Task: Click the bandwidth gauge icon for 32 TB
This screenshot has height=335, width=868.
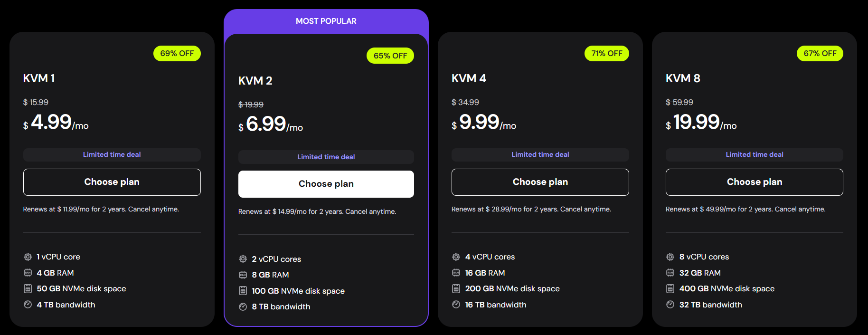Action: pyautogui.click(x=670, y=305)
